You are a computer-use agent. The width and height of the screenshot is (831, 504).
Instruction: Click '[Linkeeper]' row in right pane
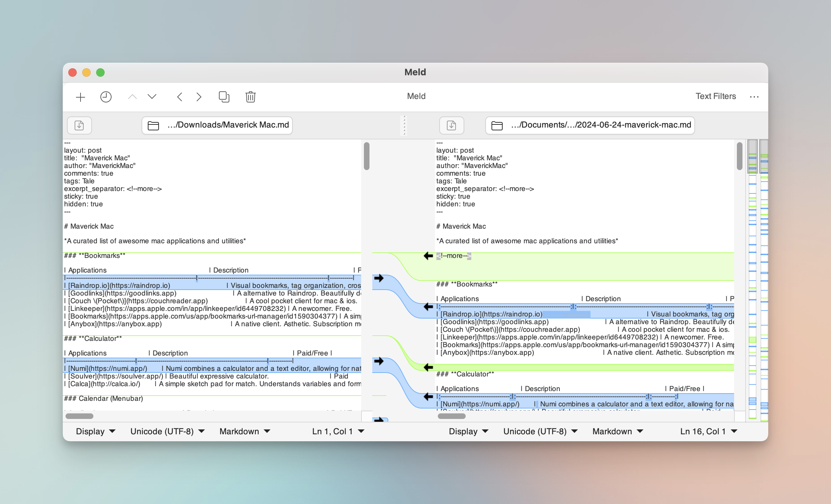tap(580, 337)
